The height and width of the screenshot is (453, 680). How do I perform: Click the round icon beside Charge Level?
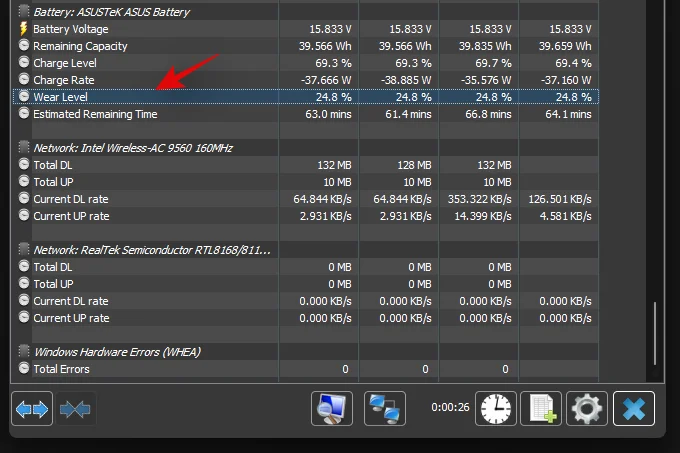(x=24, y=62)
